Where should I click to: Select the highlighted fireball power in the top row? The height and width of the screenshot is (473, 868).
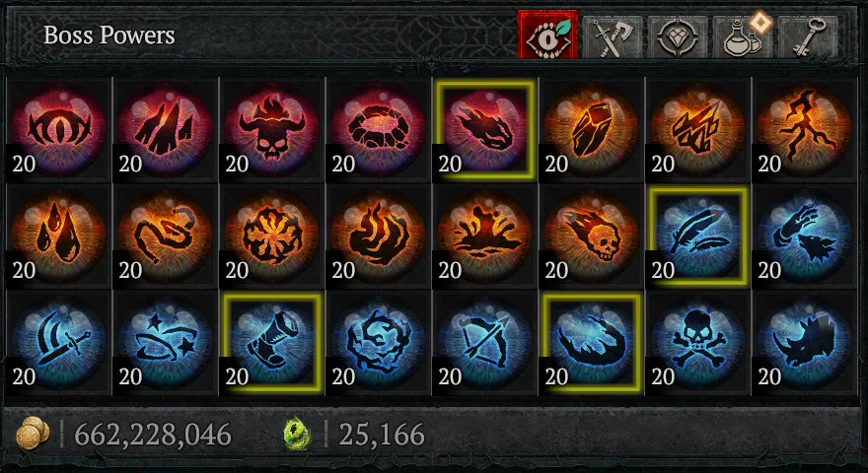(485, 130)
